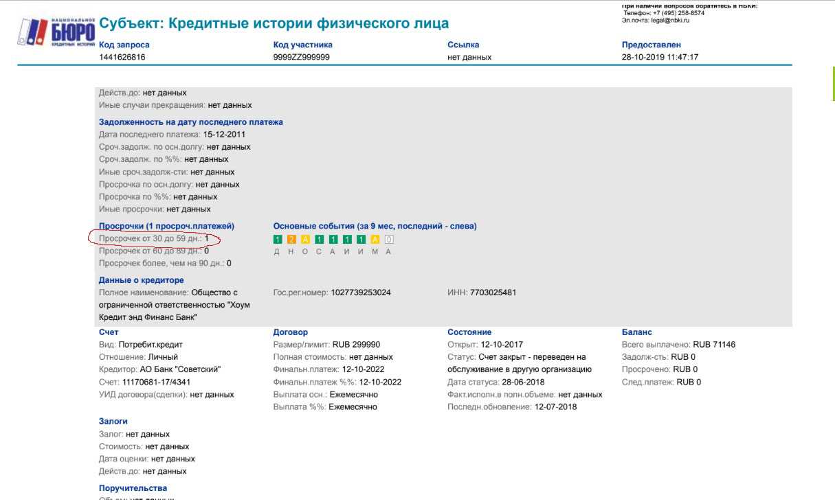Click the yellow 'A' square above letter О
Image resolution: width=835 pixels, height=504 pixels.
click(x=305, y=240)
